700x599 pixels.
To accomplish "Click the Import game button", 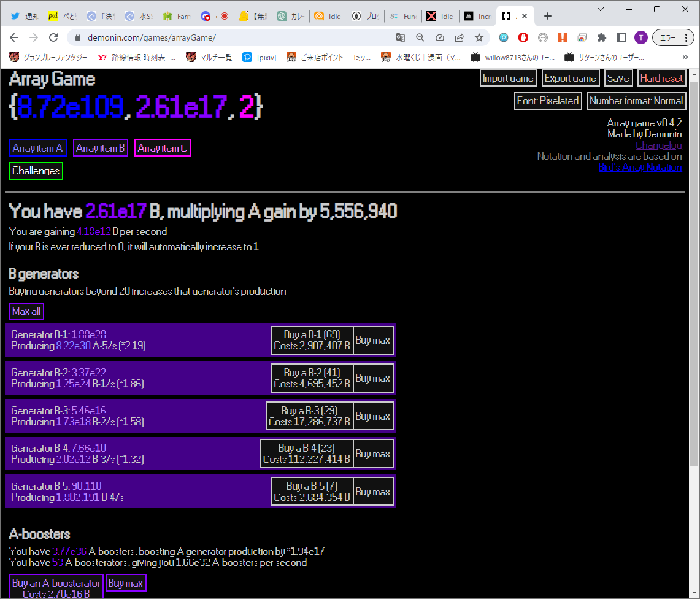I will click(508, 78).
